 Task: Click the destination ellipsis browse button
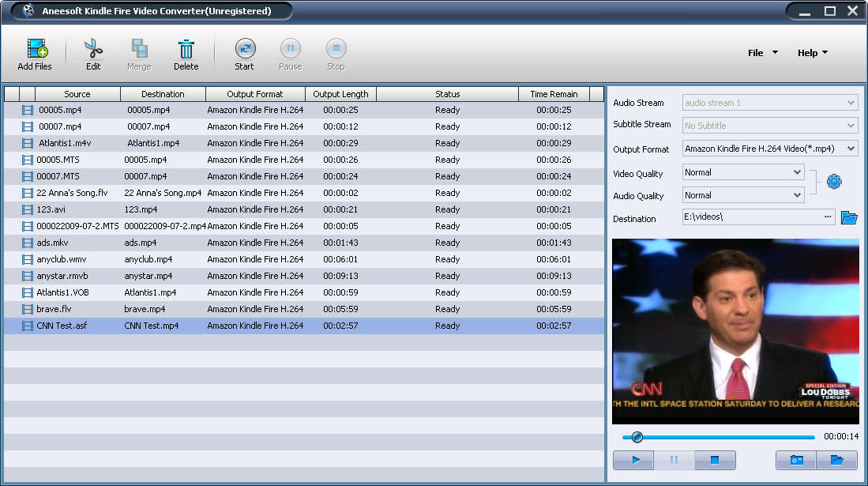[828, 217]
